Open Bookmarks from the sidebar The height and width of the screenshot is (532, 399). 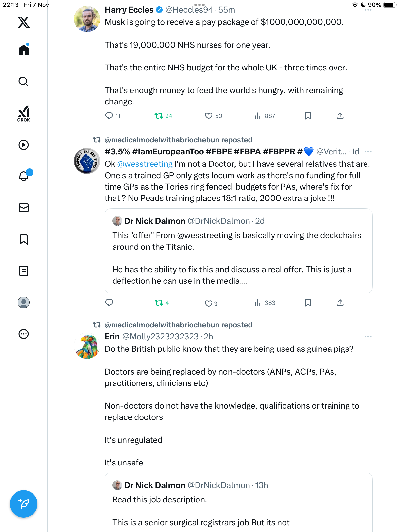(x=24, y=239)
